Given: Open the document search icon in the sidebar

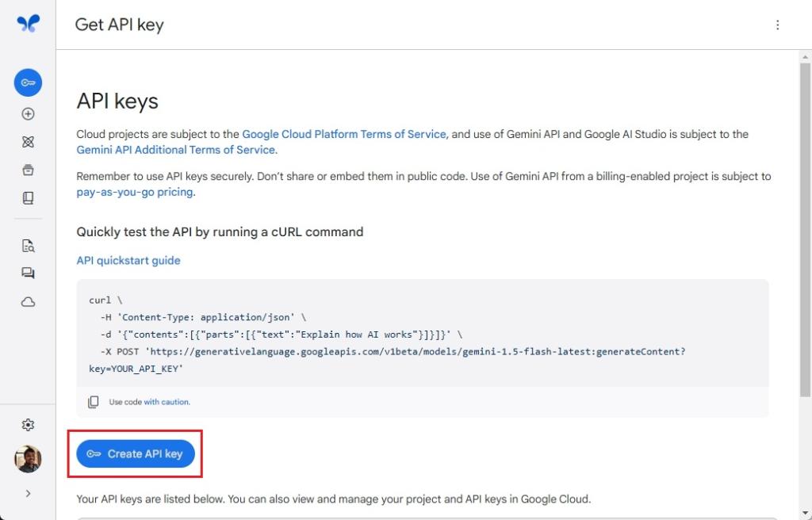Looking at the screenshot, I should pyautogui.click(x=28, y=246).
